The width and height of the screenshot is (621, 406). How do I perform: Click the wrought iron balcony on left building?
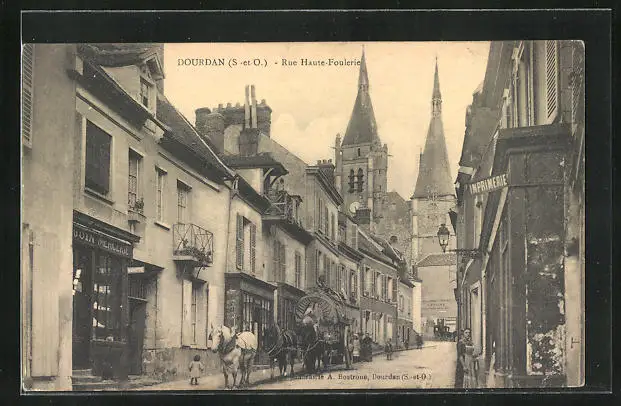192,243
